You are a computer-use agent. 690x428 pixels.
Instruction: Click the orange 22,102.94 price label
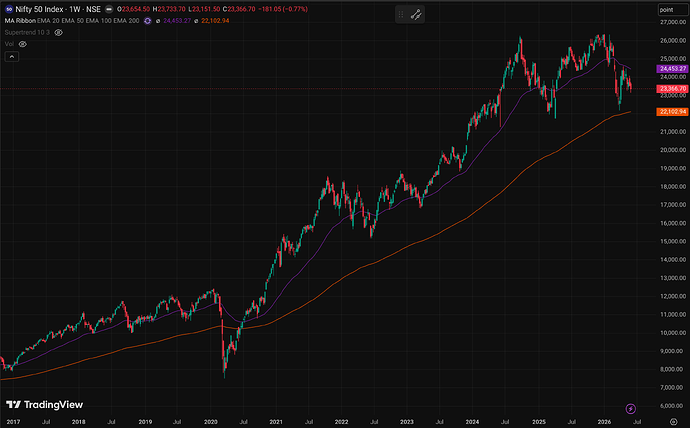pyautogui.click(x=672, y=112)
